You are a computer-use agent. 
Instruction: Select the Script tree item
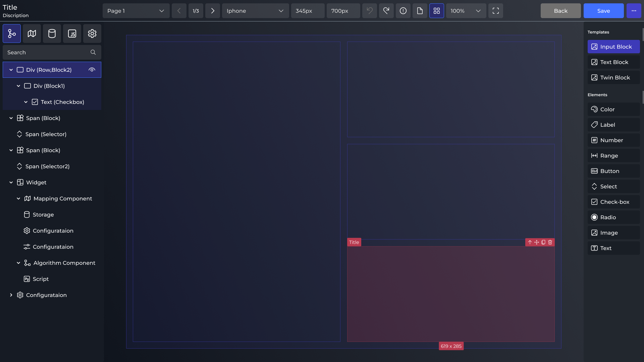click(x=52, y=279)
